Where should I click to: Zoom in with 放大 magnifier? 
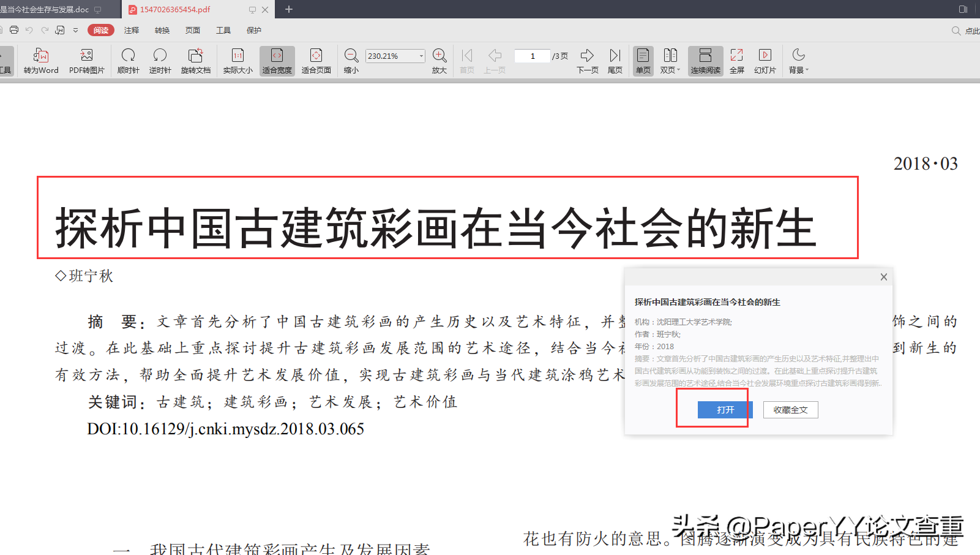(440, 61)
